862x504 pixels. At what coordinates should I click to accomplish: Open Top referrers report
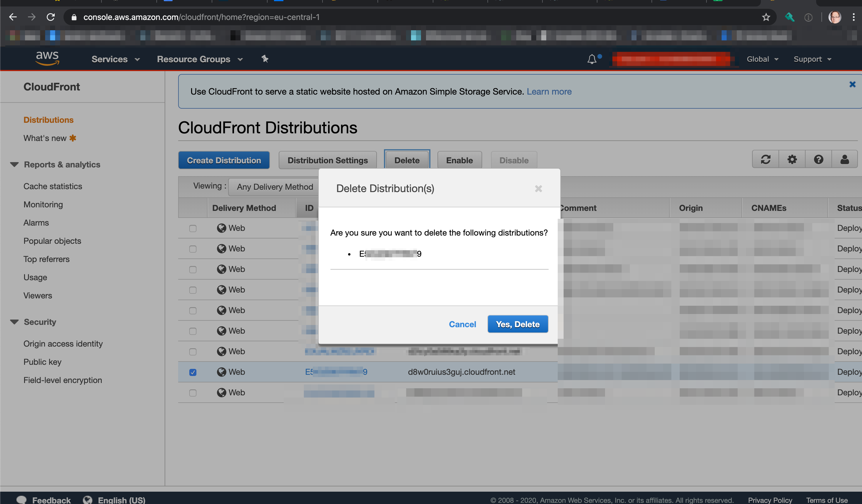click(x=46, y=259)
